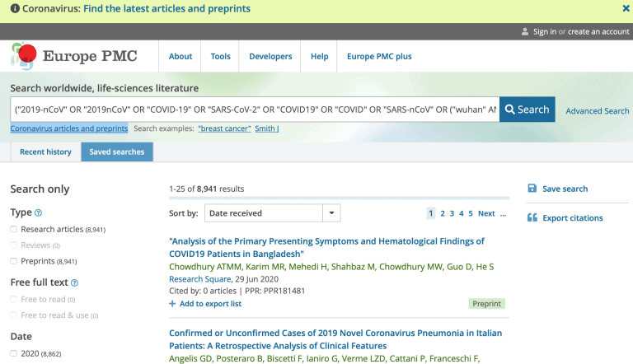This screenshot has height=364, width=633.
Task: Click the pagination ellipsis link
Action: 503,214
